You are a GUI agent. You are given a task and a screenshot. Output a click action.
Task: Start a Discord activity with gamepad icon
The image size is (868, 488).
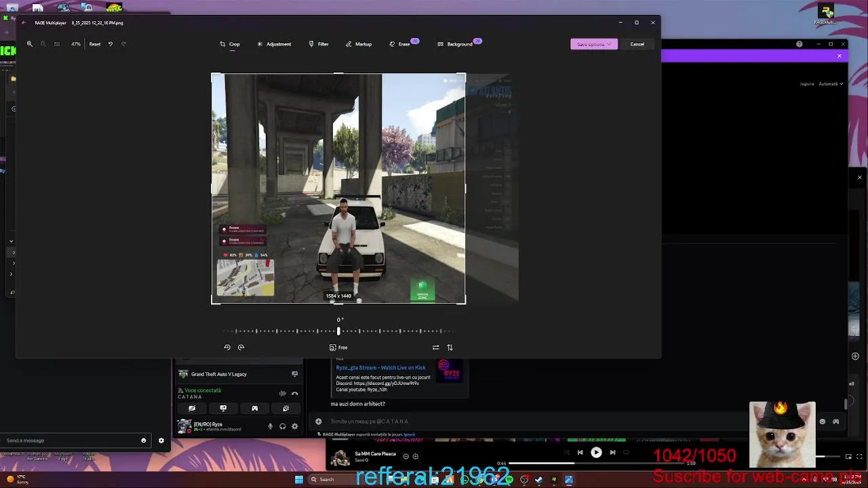pyautogui.click(x=254, y=409)
